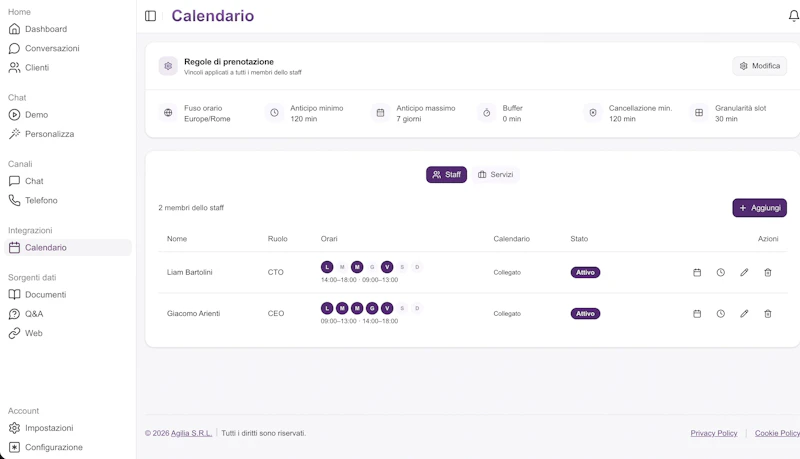Edit Giacomo Arienti with pencil icon

[744, 314]
